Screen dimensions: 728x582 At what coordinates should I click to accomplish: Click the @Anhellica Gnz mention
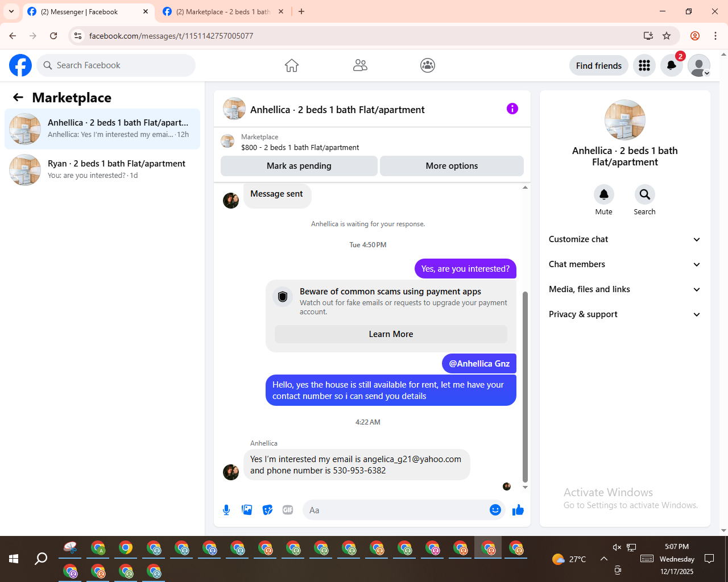coord(479,364)
